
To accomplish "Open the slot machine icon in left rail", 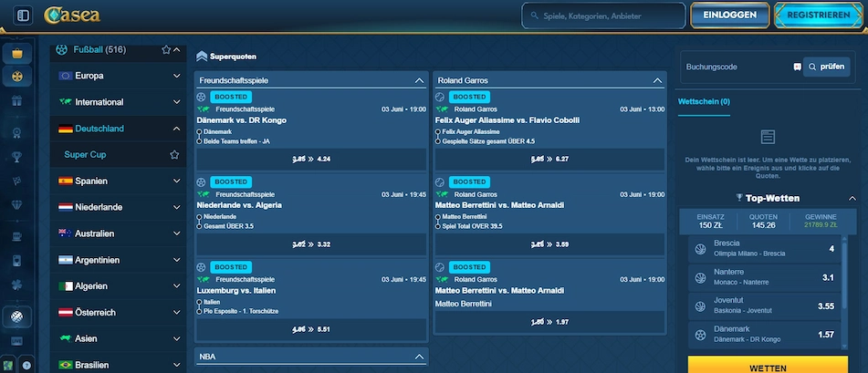I will coord(17,236).
